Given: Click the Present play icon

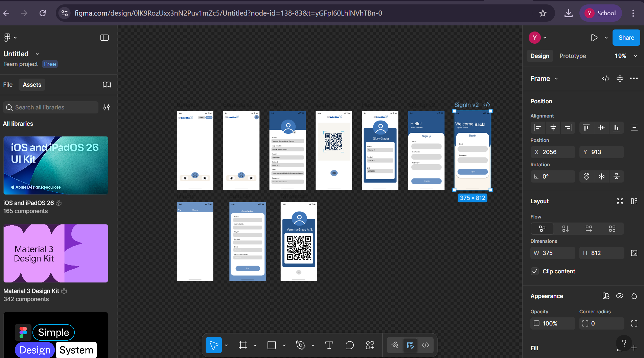Looking at the screenshot, I should (x=594, y=38).
